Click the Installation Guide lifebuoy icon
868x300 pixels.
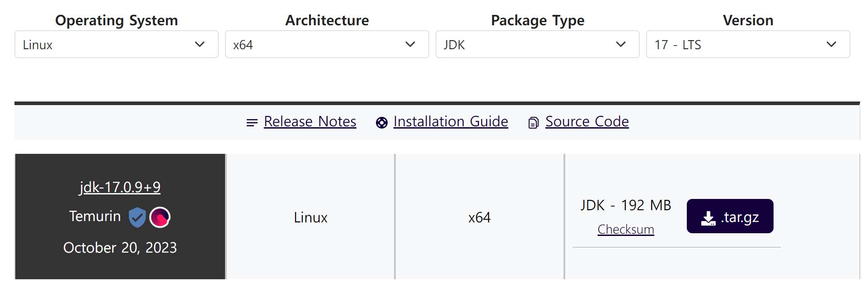pos(382,123)
